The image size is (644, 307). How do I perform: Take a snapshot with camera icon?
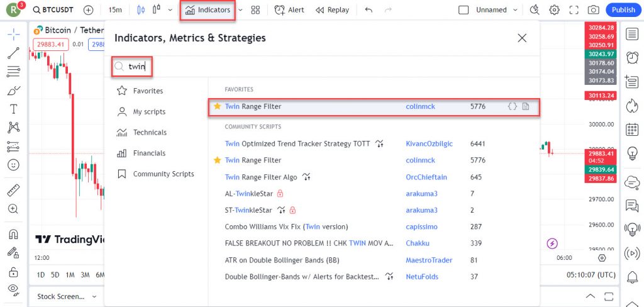[x=593, y=10]
